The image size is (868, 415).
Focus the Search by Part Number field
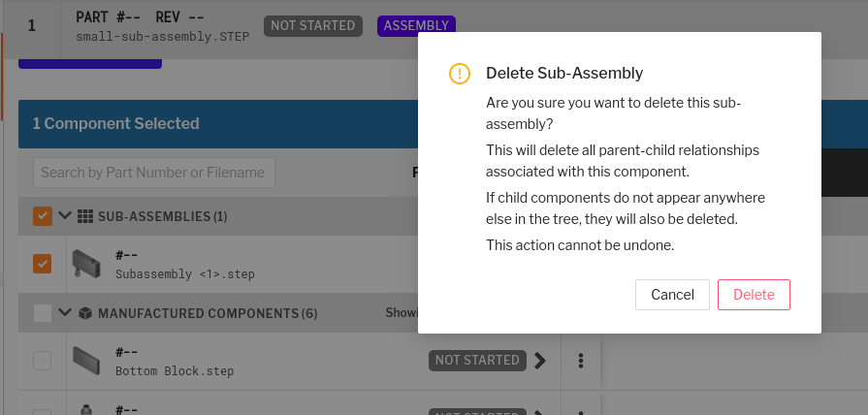[154, 173]
